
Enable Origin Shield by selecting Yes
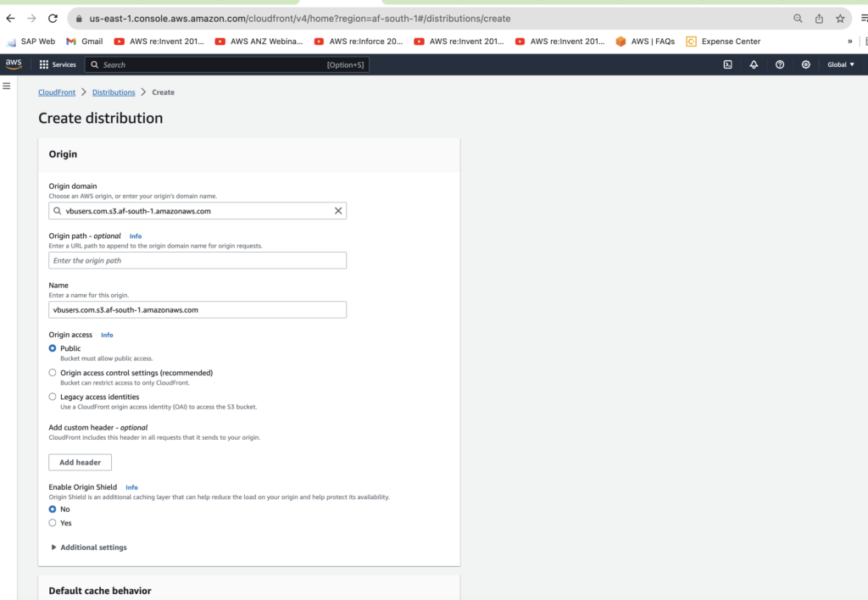(x=53, y=523)
